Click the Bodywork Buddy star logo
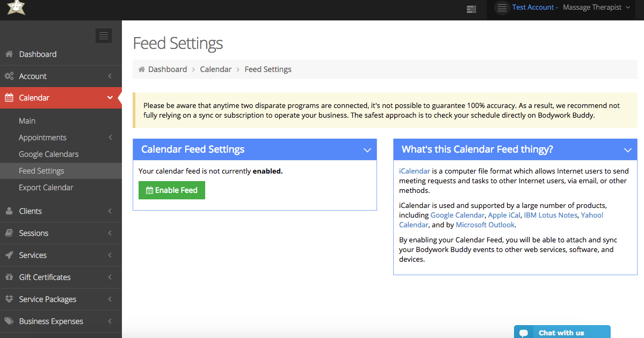The image size is (644, 338). coord(16,8)
